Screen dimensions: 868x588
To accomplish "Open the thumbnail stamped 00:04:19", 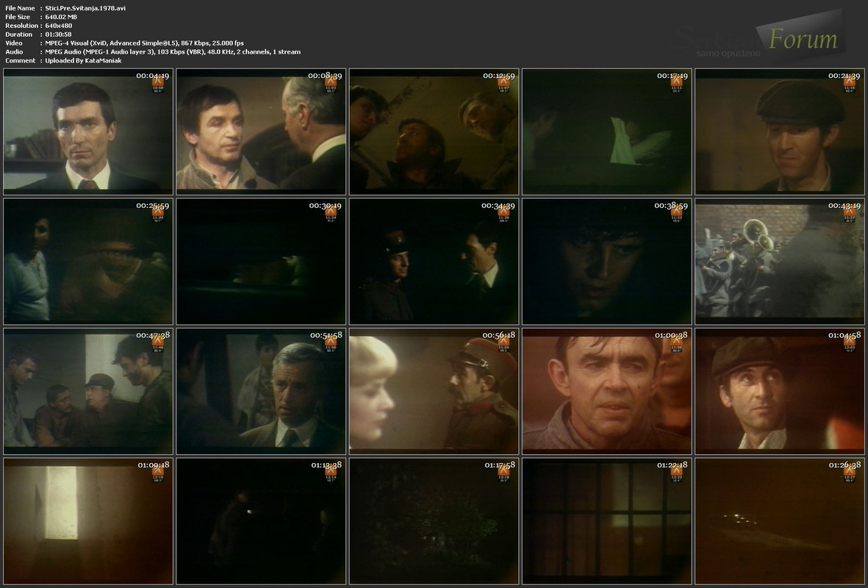I will pos(88,132).
